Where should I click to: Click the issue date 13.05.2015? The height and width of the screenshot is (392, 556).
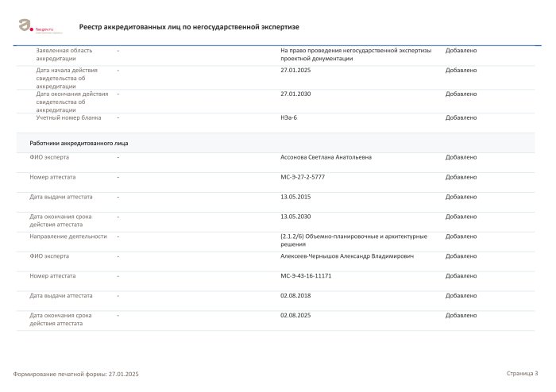point(295,197)
